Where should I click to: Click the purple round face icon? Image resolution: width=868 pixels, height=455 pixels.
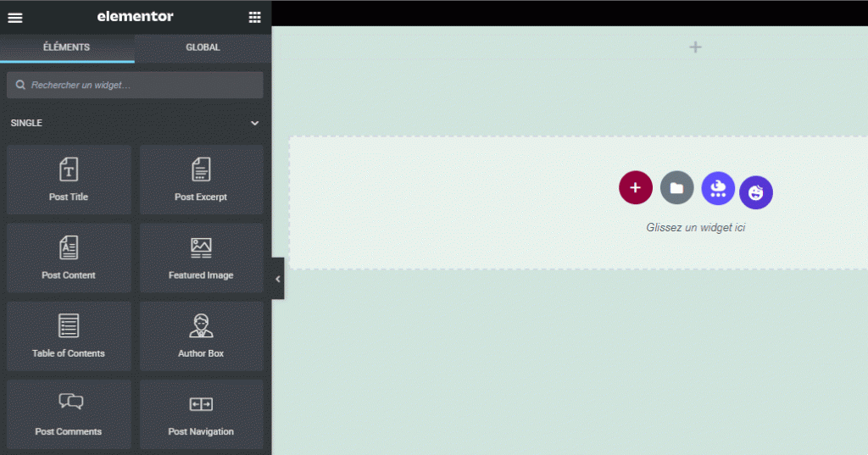coord(755,193)
